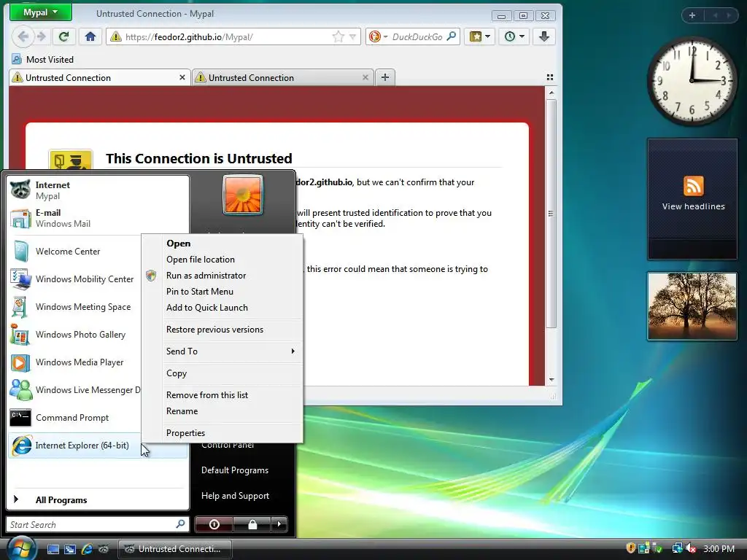Open Windows Photo Gallery
747x560 pixels.
(75, 334)
